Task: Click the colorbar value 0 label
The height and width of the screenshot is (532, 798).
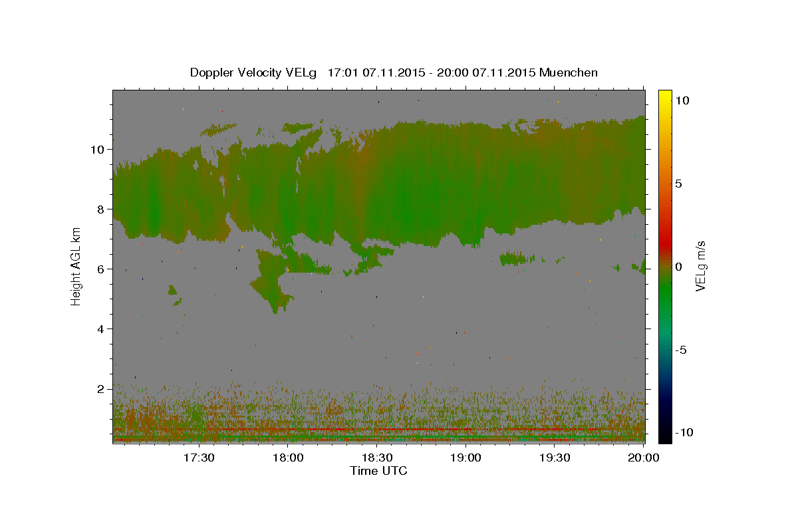Action: click(679, 267)
